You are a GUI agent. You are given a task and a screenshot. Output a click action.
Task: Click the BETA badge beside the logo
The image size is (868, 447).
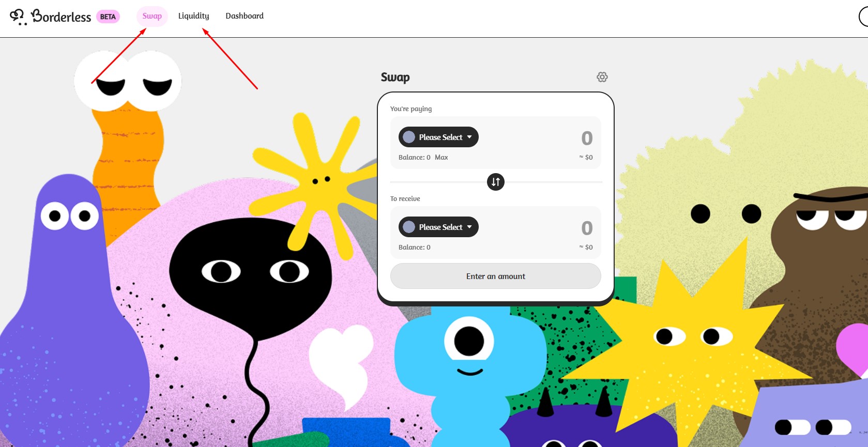coord(108,17)
